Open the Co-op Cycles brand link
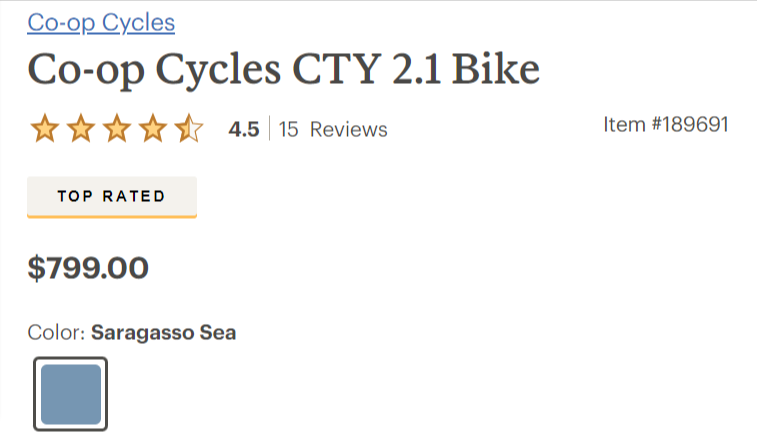The width and height of the screenshot is (757, 445). coord(101,22)
